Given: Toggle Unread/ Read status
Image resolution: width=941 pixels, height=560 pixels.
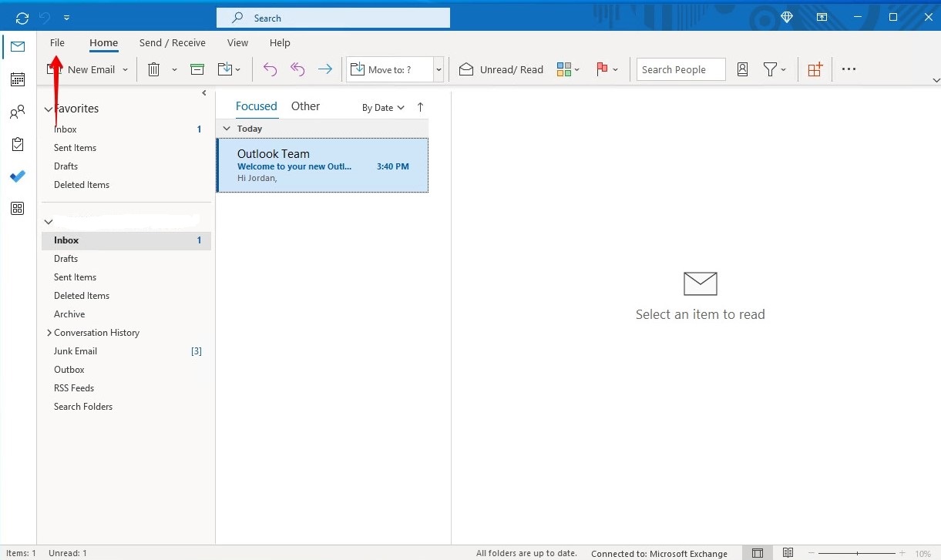Looking at the screenshot, I should (x=501, y=69).
